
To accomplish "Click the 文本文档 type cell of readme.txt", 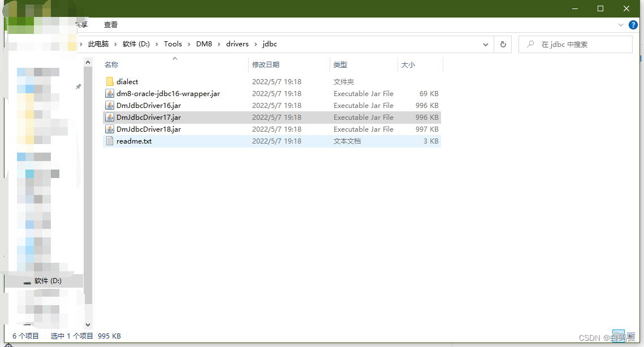I will (x=347, y=141).
